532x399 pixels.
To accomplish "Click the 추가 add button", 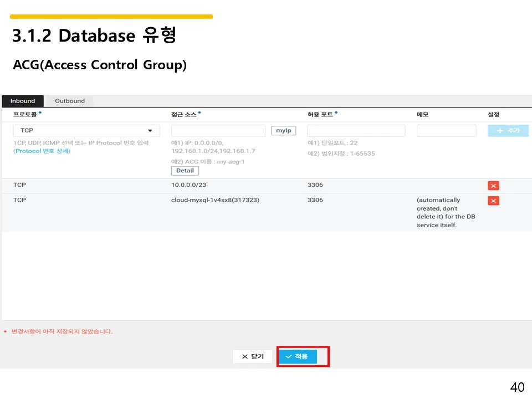I will click(508, 131).
